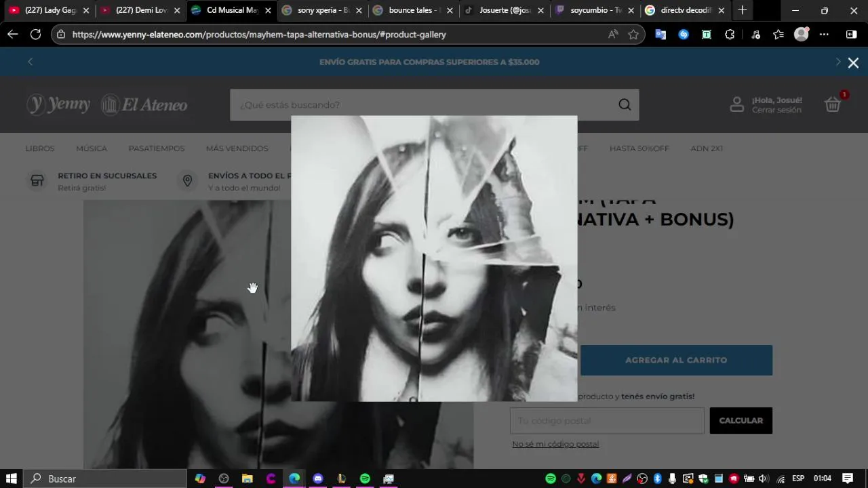Add page to favorites with star icon
The width and height of the screenshot is (868, 488).
[633, 34]
